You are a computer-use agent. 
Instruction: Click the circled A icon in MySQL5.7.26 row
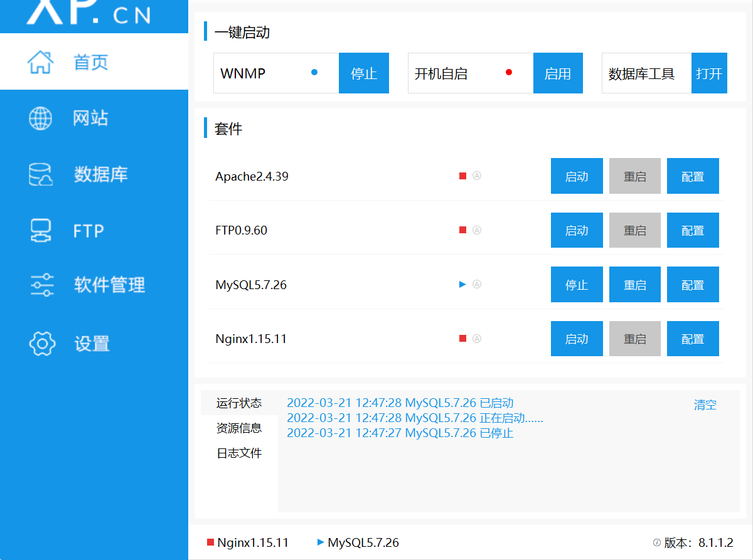point(476,285)
